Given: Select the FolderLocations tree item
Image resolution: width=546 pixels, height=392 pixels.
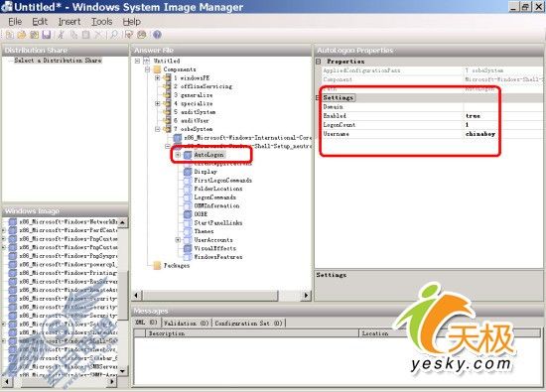Looking at the screenshot, I should (218, 189).
